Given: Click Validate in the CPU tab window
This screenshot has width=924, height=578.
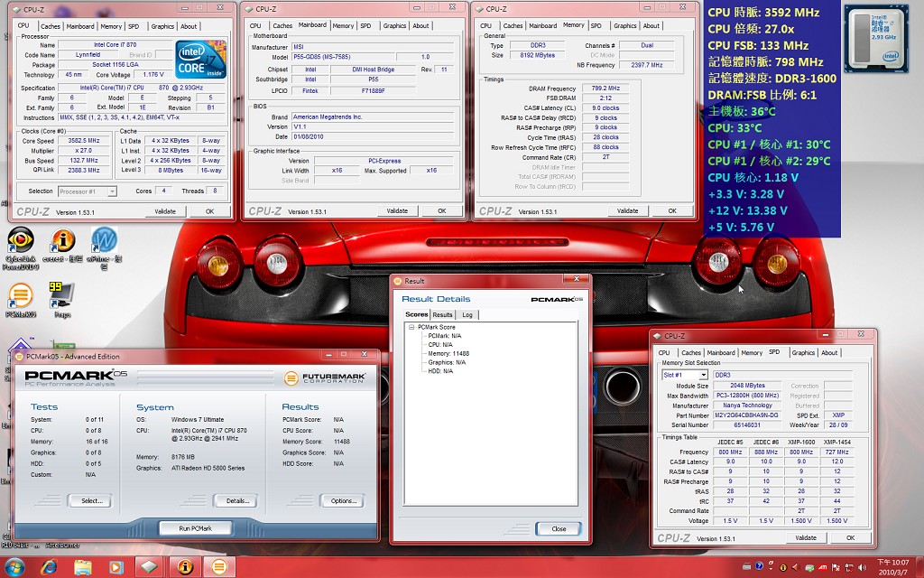Looking at the screenshot, I should 165,211.
